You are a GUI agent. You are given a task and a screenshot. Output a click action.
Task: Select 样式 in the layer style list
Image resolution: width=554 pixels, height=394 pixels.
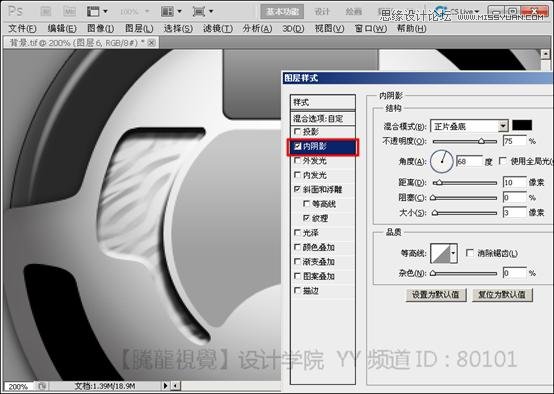(x=323, y=102)
